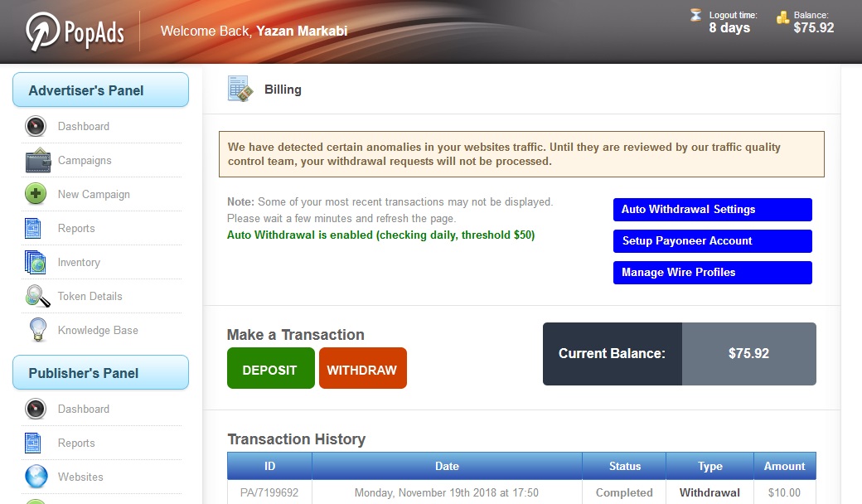This screenshot has height=504, width=862.
Task: Open the Inventory documents icon
Action: pos(35,262)
